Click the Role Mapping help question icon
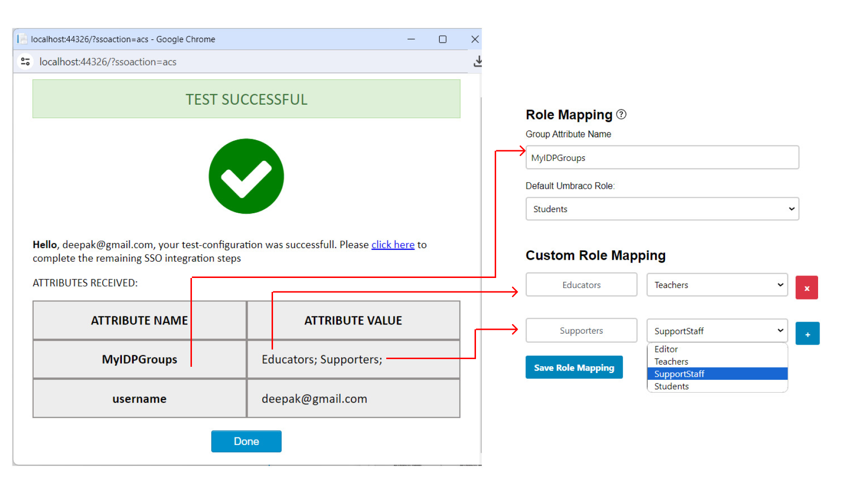Image resolution: width=868 pixels, height=494 pixels. pos(621,114)
